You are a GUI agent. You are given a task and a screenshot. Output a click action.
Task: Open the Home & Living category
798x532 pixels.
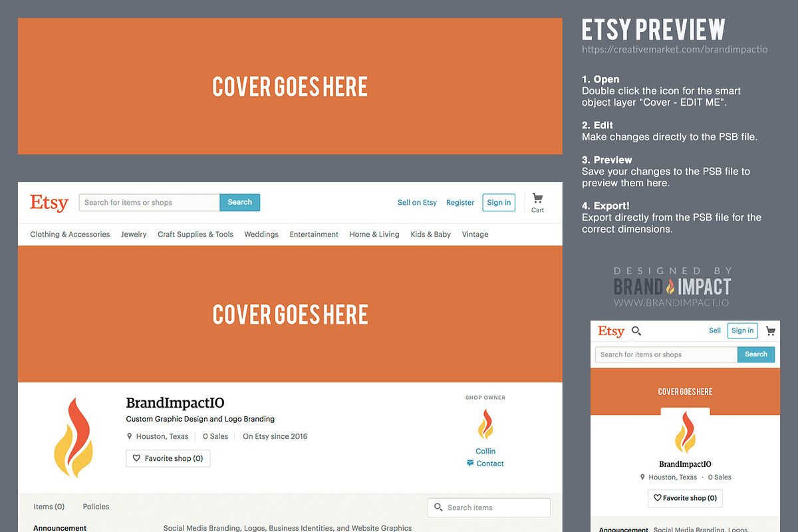pos(374,234)
